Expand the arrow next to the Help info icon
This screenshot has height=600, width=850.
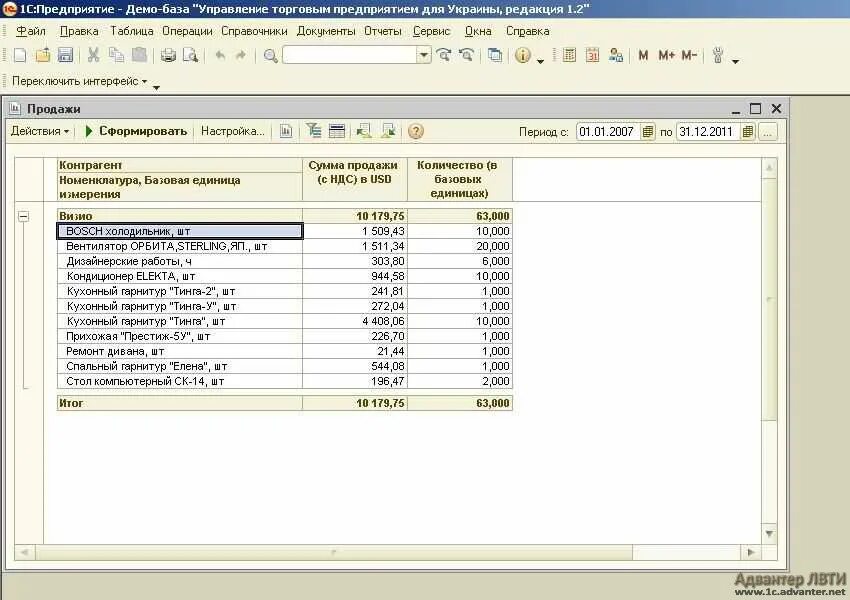click(x=540, y=61)
